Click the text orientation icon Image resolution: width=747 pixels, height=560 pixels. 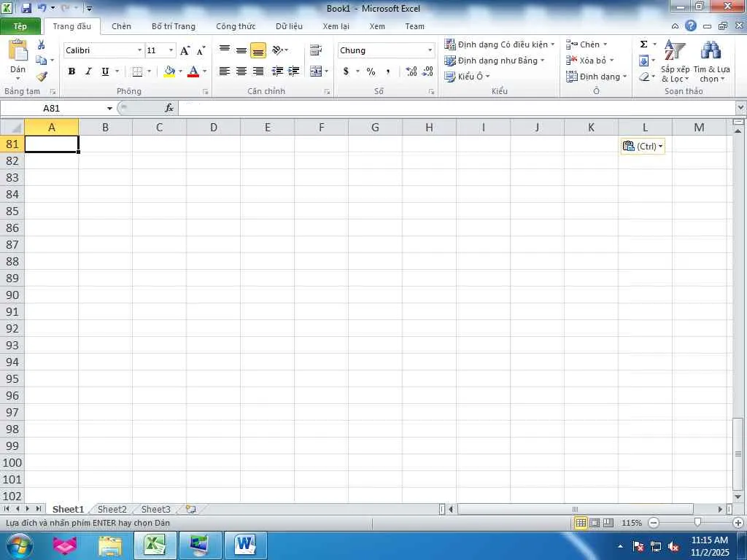(x=277, y=50)
